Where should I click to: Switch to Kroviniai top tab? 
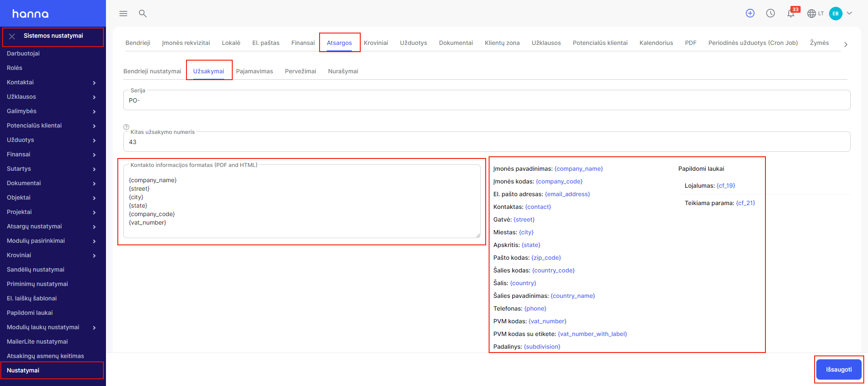(376, 43)
